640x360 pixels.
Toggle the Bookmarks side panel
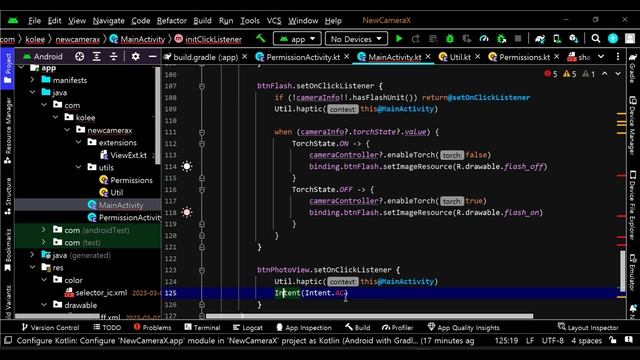click(x=7, y=250)
